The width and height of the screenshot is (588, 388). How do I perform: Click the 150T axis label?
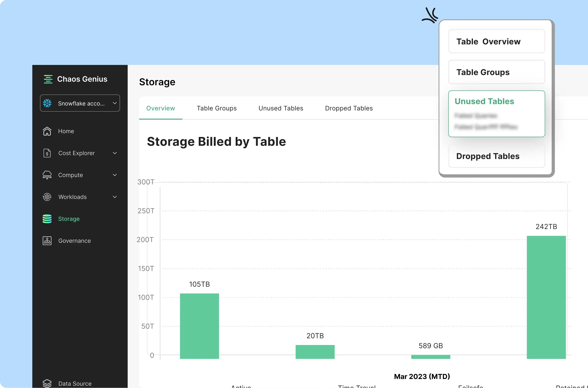pos(146,269)
